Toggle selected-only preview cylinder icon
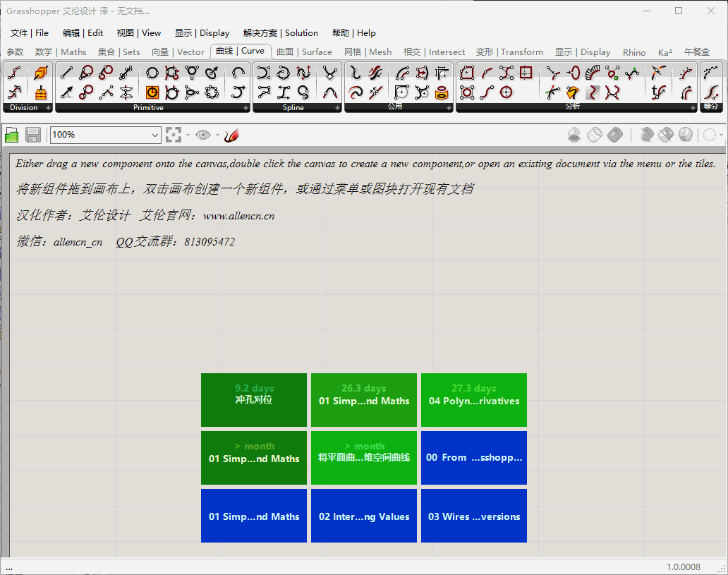The width and height of the screenshot is (728, 575). coord(646,135)
